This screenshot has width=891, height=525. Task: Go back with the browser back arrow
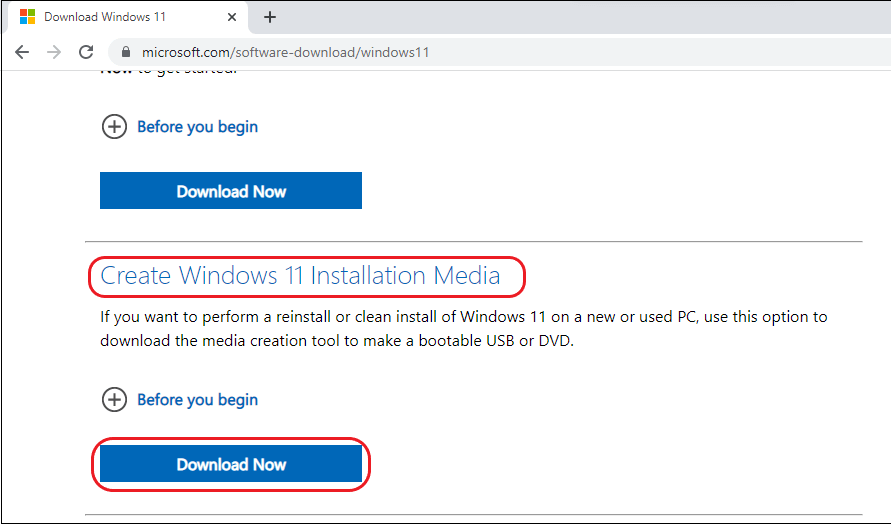pyautogui.click(x=22, y=52)
